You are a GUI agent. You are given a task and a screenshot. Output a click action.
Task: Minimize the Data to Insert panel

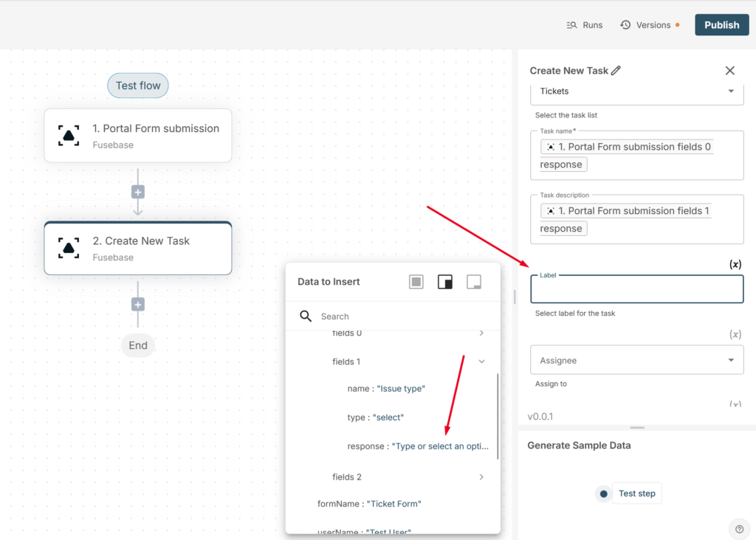tap(474, 282)
